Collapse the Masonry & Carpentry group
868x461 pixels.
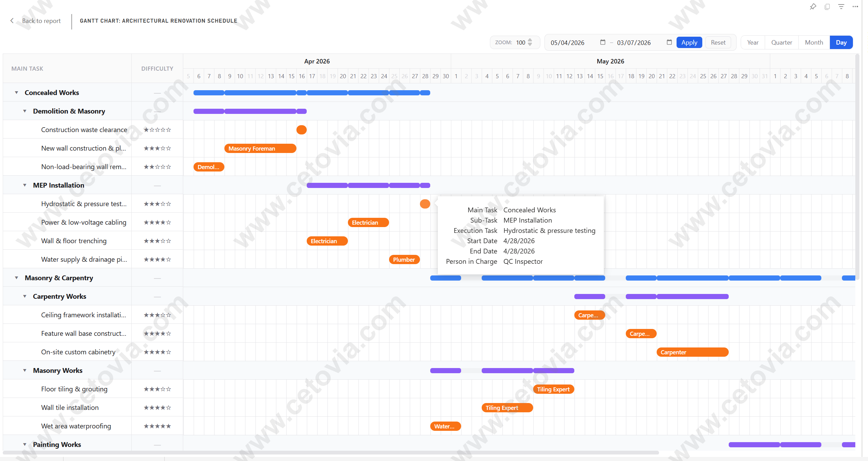pyautogui.click(x=16, y=278)
